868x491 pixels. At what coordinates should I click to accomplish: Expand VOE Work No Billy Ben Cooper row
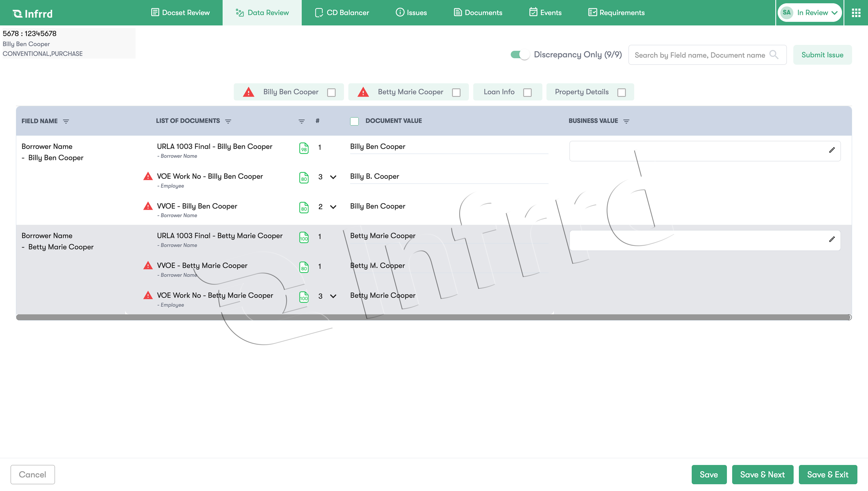click(x=333, y=177)
